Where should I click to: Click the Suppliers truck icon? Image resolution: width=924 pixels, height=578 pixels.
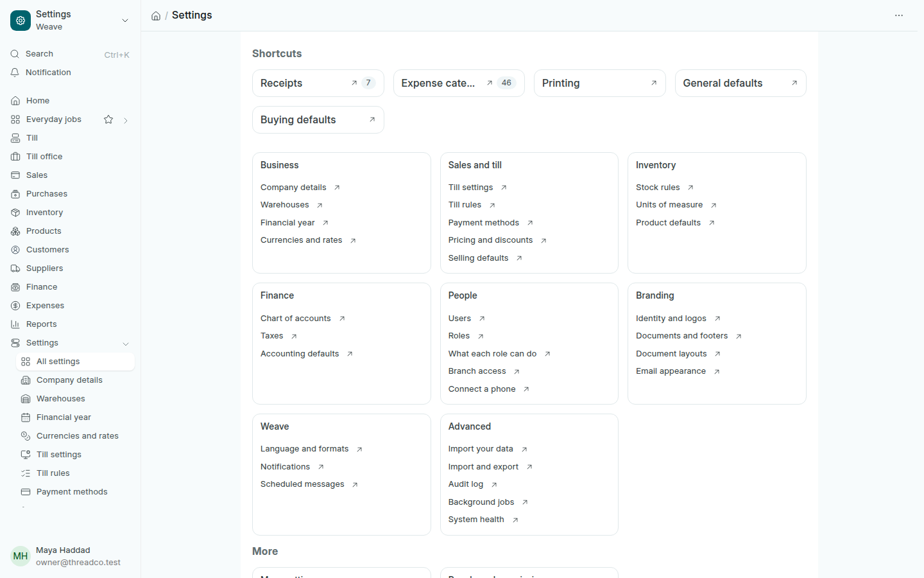click(15, 268)
